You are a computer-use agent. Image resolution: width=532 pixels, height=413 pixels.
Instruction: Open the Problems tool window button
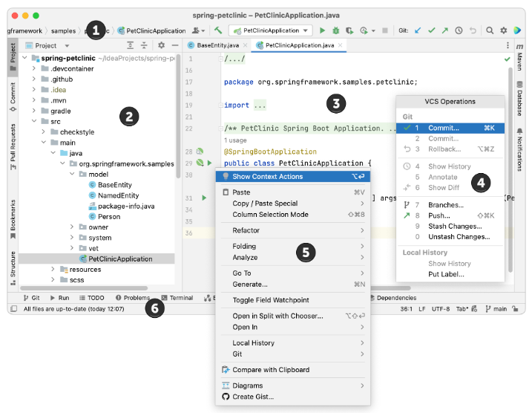[133, 298]
